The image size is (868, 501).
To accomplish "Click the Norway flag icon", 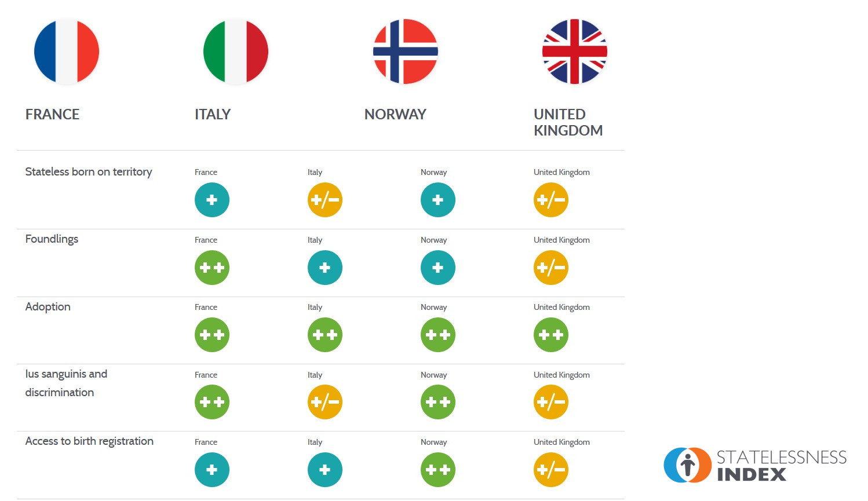I will (x=406, y=52).
